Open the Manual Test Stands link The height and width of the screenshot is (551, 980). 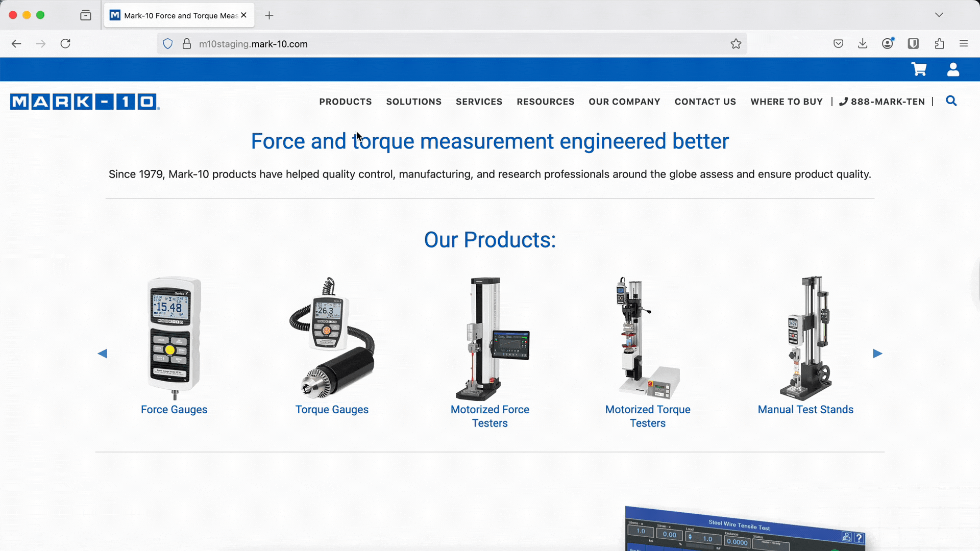(805, 410)
